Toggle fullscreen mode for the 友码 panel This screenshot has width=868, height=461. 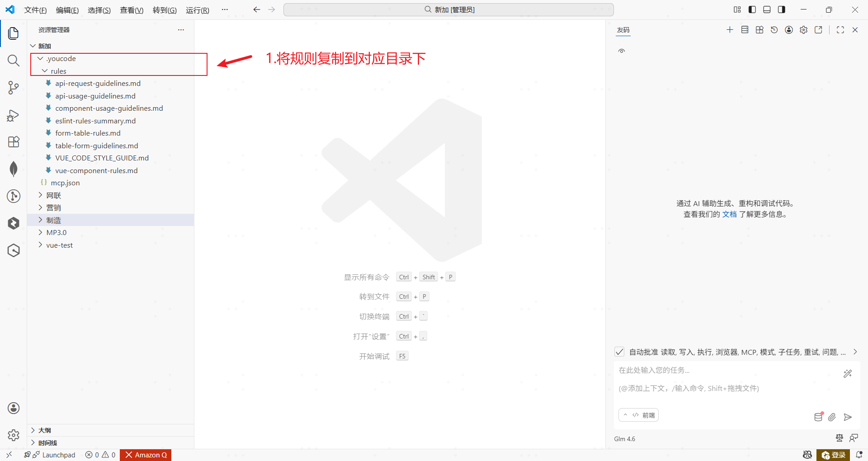(x=840, y=30)
